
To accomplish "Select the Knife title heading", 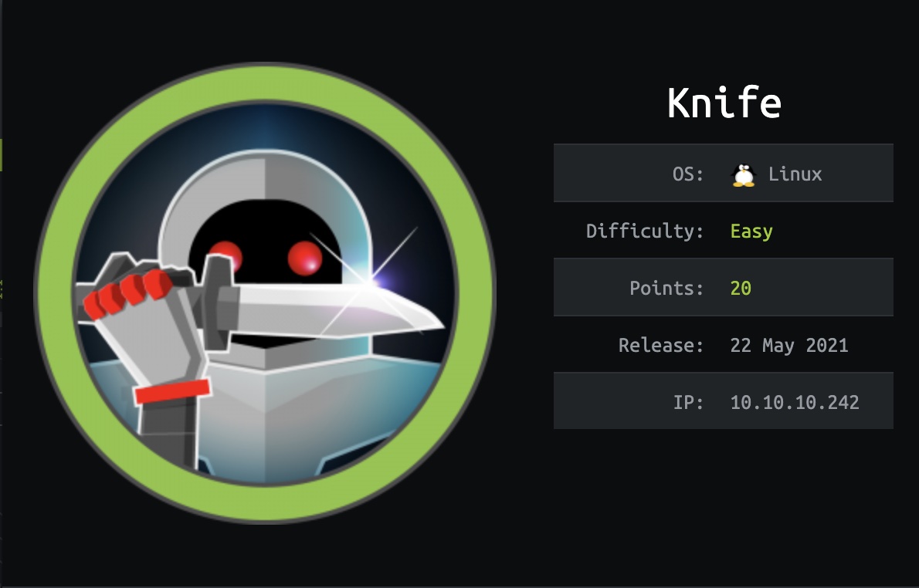I will (x=724, y=103).
